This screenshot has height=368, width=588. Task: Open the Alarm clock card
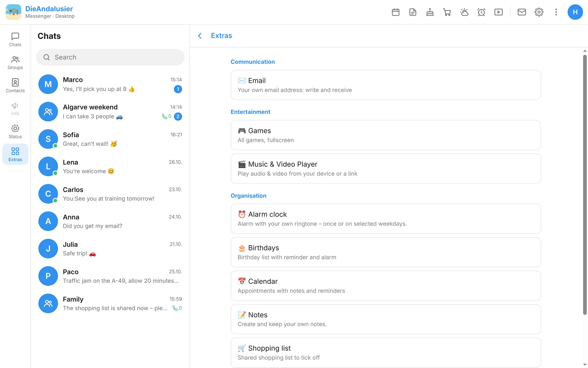(386, 219)
